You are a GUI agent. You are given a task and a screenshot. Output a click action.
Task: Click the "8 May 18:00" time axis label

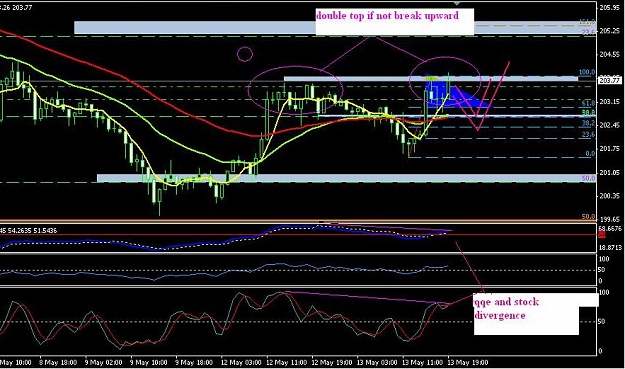(x=58, y=363)
